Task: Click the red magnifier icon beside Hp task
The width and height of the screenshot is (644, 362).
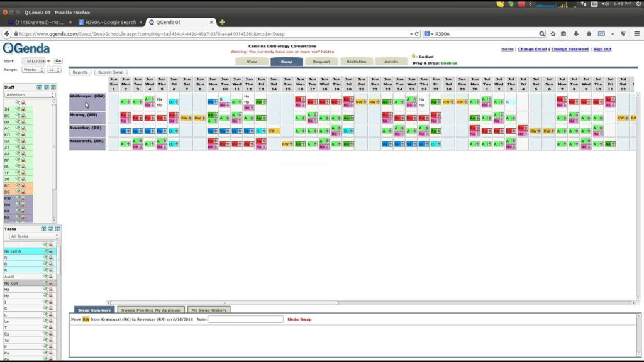Action: [51, 295]
